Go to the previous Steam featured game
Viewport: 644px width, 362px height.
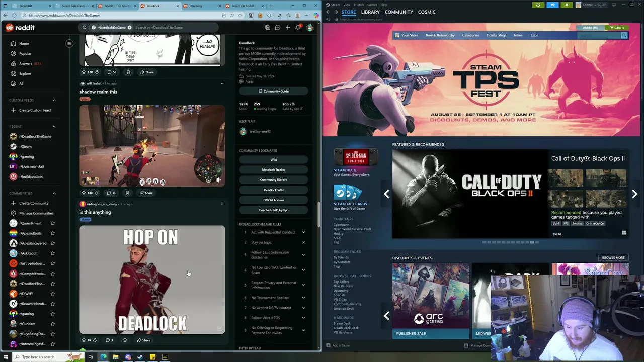[386, 194]
